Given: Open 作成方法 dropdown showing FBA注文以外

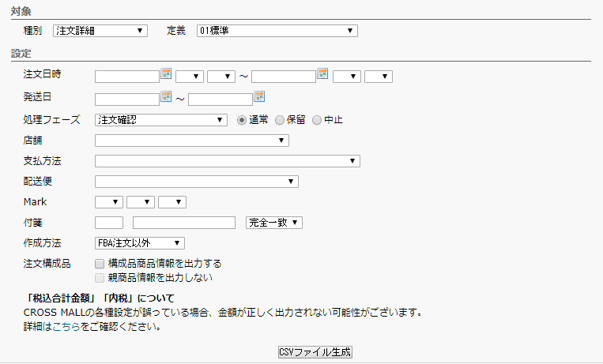Looking at the screenshot, I should [x=140, y=243].
